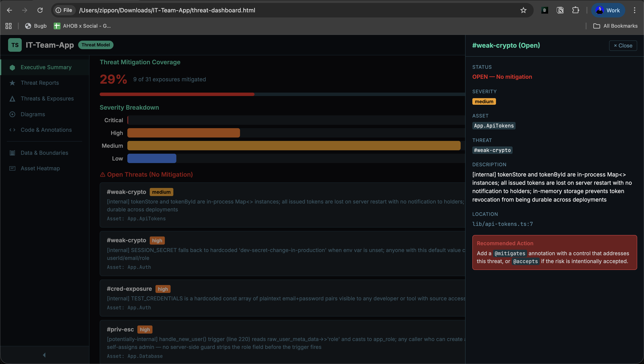Open Threat Reports via the star icon
The height and width of the screenshot is (364, 644).
pyautogui.click(x=12, y=83)
